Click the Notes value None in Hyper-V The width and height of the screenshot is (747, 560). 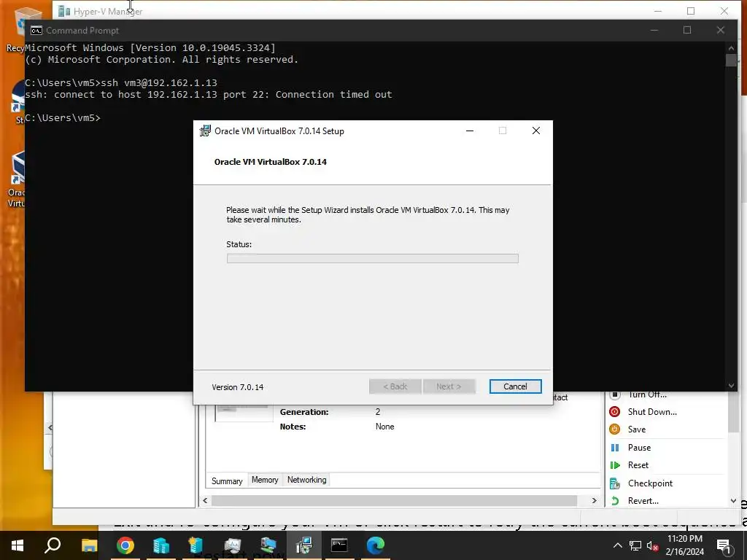[x=384, y=427]
